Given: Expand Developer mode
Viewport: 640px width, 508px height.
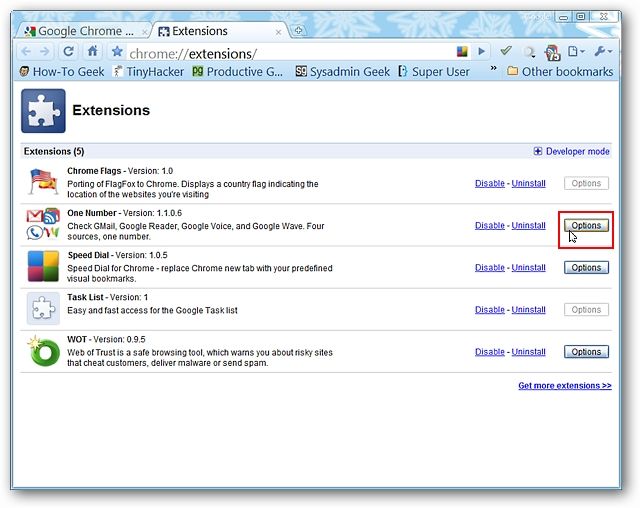Looking at the screenshot, I should [571, 151].
